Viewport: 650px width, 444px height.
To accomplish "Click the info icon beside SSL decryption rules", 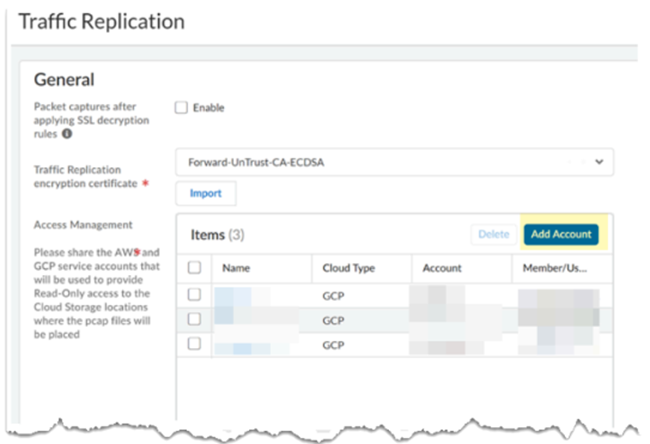I will [x=66, y=133].
